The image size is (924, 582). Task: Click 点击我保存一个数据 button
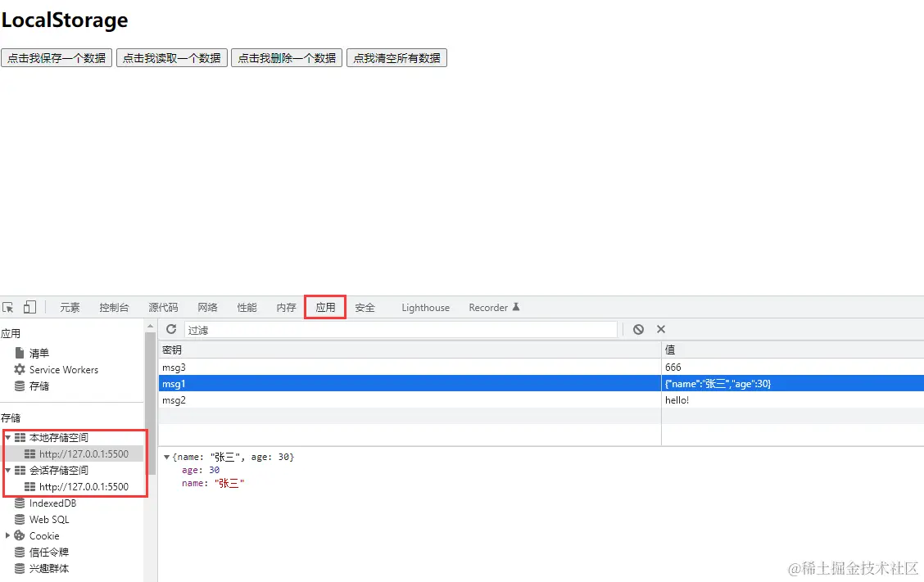[x=57, y=58]
